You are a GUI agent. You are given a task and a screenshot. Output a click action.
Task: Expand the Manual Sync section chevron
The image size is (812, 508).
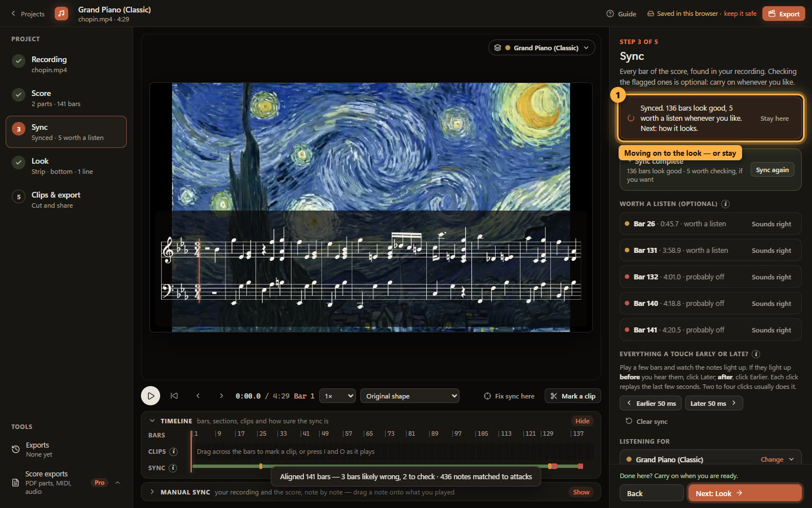pyautogui.click(x=152, y=492)
